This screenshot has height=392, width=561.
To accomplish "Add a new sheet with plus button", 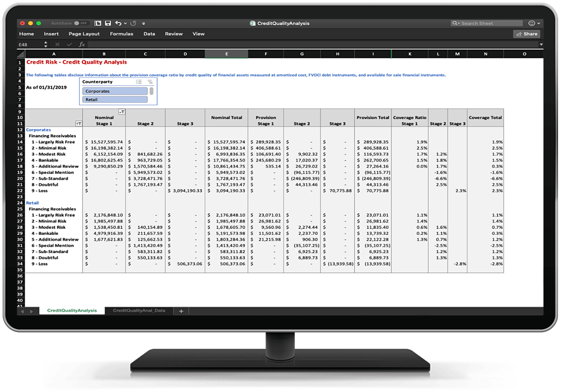I will click(x=181, y=311).
